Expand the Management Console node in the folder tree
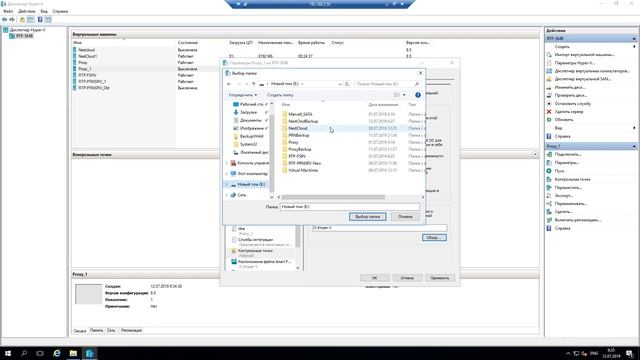The width and height of the screenshot is (640, 360). [227, 163]
